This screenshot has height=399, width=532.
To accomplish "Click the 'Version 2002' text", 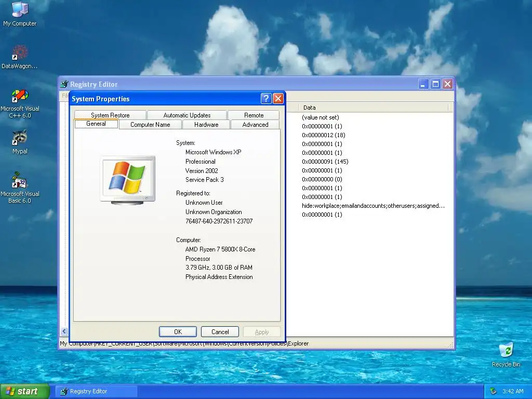I will point(202,170).
